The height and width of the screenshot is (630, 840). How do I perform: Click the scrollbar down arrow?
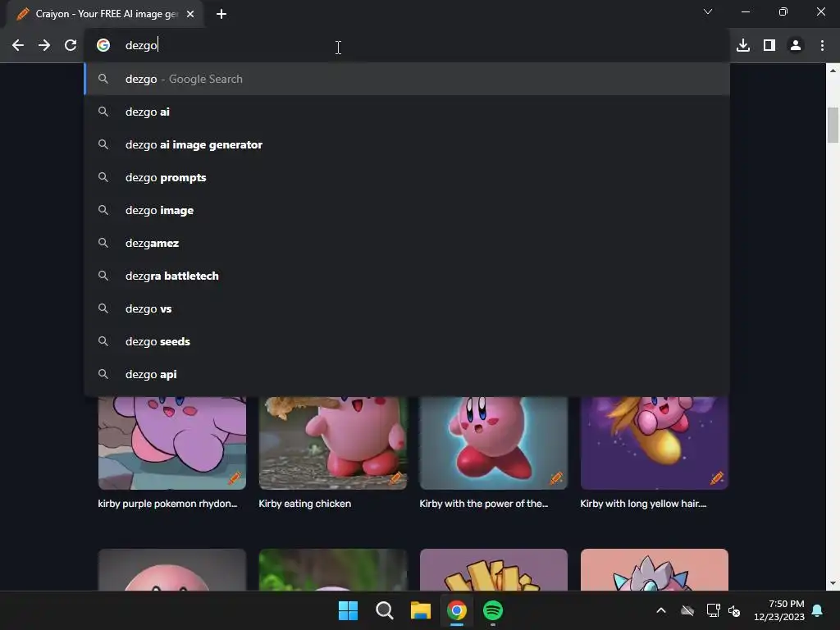click(833, 583)
